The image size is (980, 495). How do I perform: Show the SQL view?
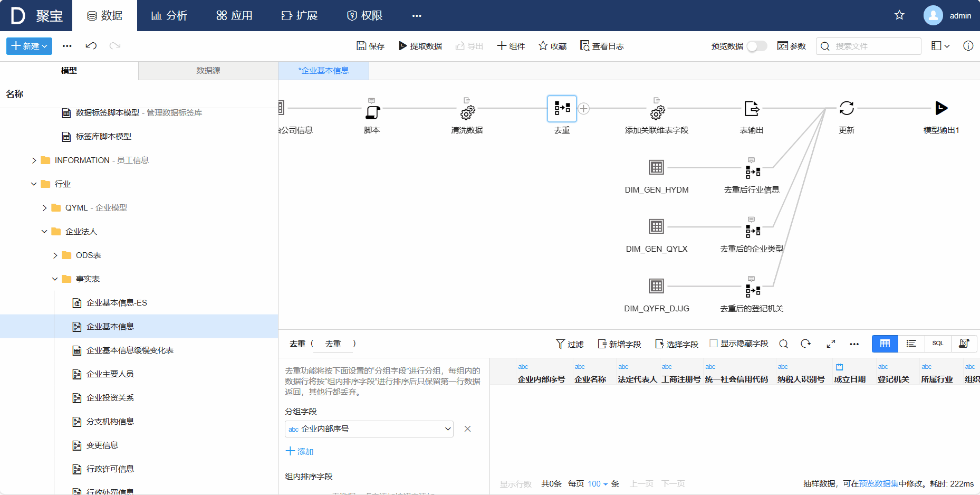point(938,344)
